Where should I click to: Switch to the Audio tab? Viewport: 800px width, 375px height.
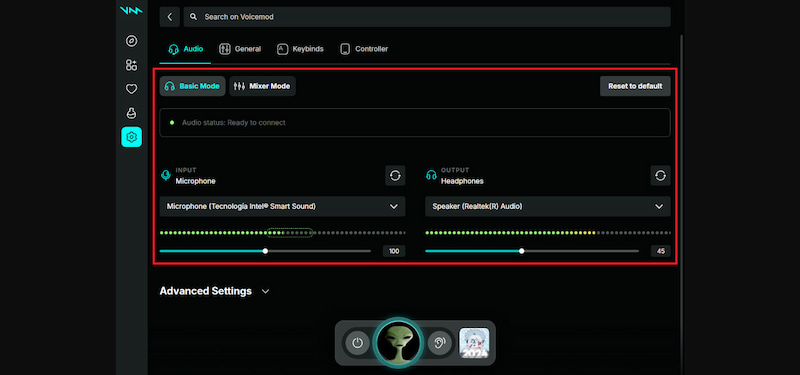point(186,49)
